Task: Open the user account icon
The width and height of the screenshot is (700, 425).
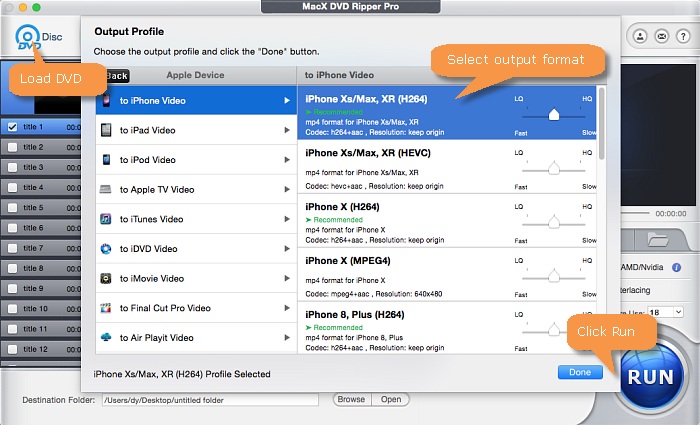Action: [x=640, y=36]
